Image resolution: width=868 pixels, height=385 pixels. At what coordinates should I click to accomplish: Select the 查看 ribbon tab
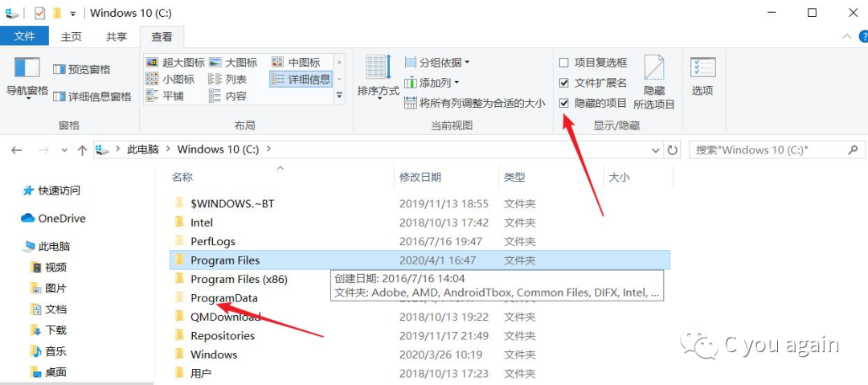(x=162, y=36)
